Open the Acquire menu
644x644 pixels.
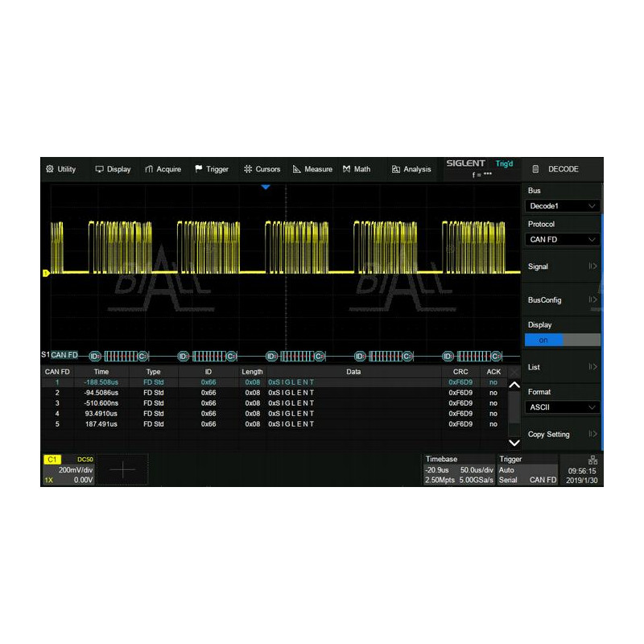163,169
